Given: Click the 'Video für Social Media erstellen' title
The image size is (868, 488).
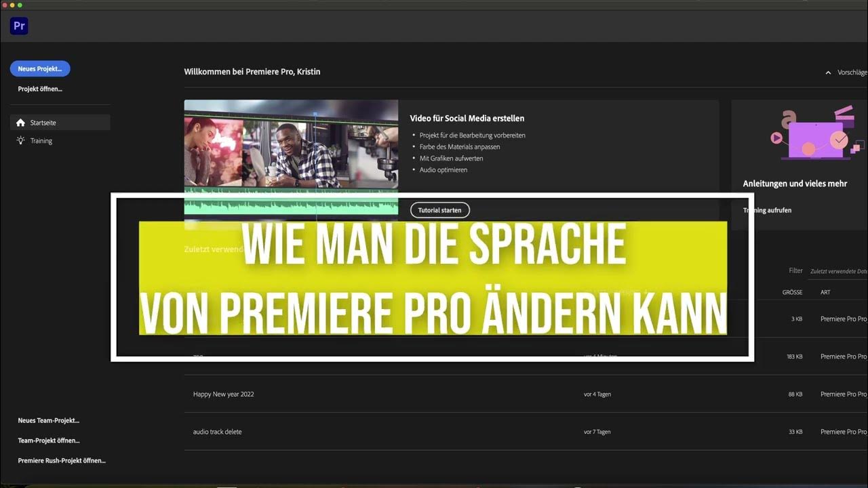Looking at the screenshot, I should tap(467, 119).
